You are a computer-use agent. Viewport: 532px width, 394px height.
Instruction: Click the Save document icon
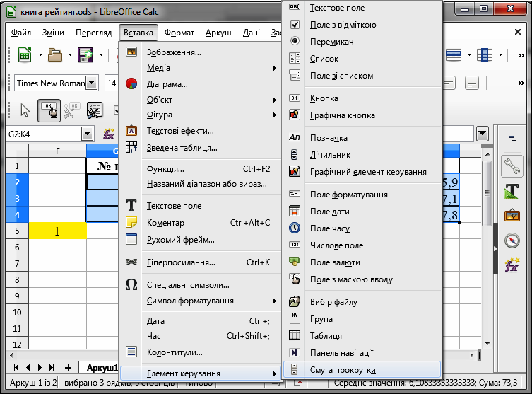[85, 54]
